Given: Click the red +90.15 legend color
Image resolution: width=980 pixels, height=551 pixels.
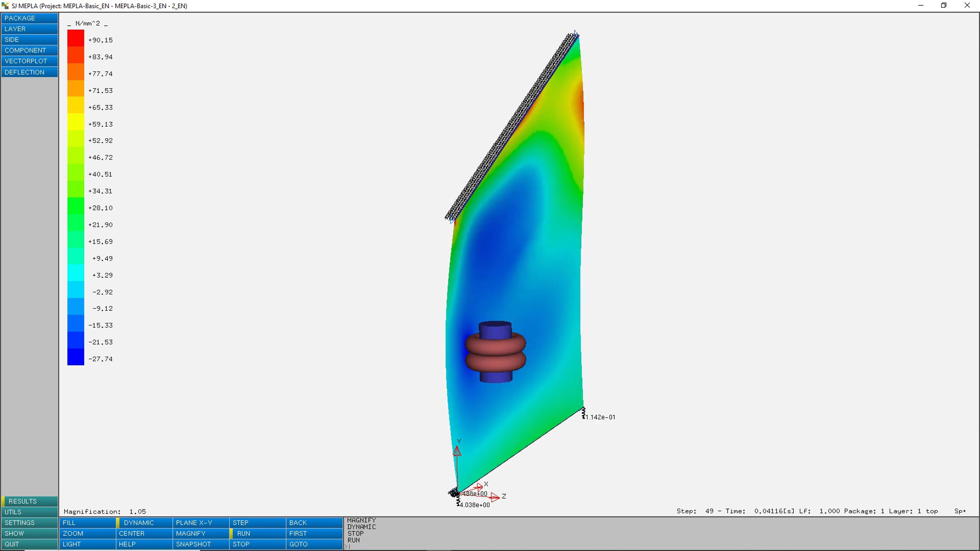Looking at the screenshot, I should point(76,38).
